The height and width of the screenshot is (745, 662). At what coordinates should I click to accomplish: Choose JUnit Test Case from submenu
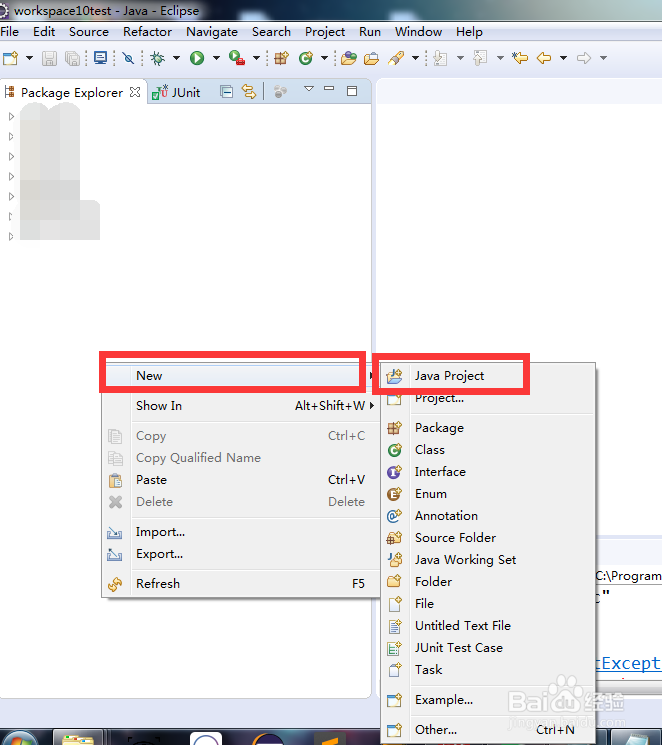pos(488,648)
